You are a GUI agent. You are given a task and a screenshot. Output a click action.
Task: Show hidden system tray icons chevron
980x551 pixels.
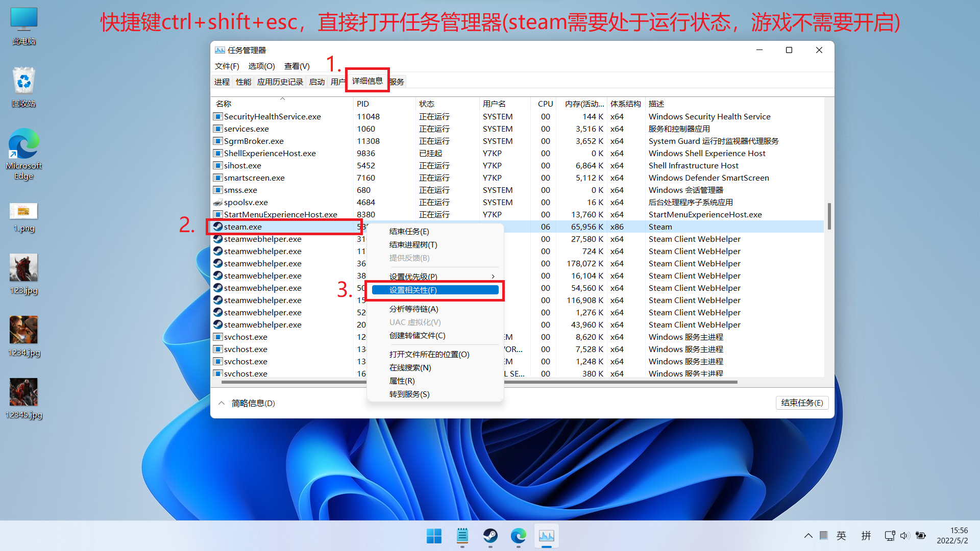point(808,536)
